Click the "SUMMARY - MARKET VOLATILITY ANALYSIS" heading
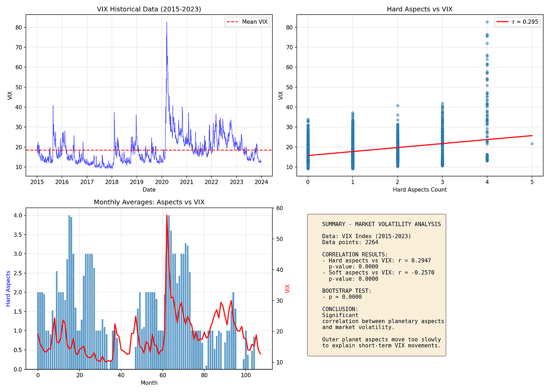Image resolution: width=549 pixels, height=392 pixels. (x=381, y=224)
